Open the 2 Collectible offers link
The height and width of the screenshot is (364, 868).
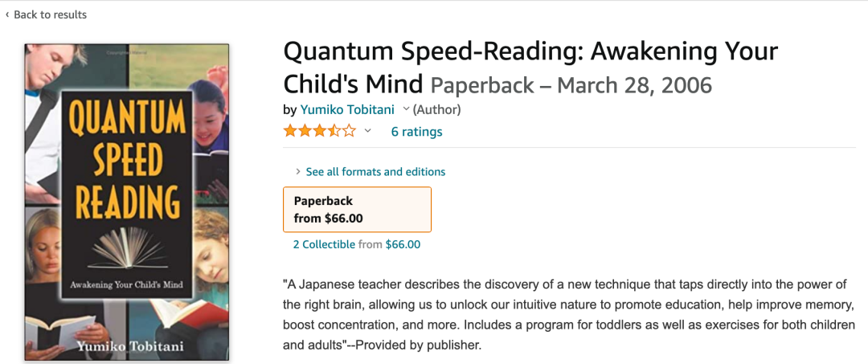(324, 244)
